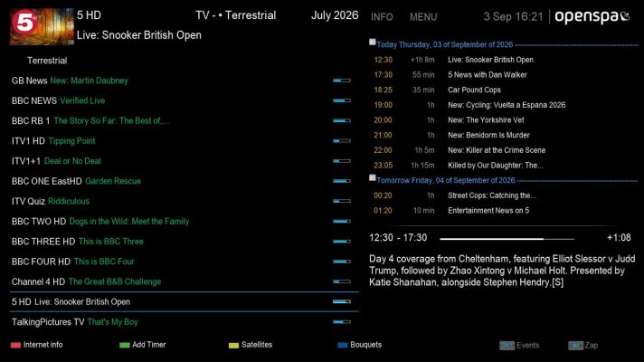644x362 pixels.
Task: Open the MENU option
Action: 423,17
